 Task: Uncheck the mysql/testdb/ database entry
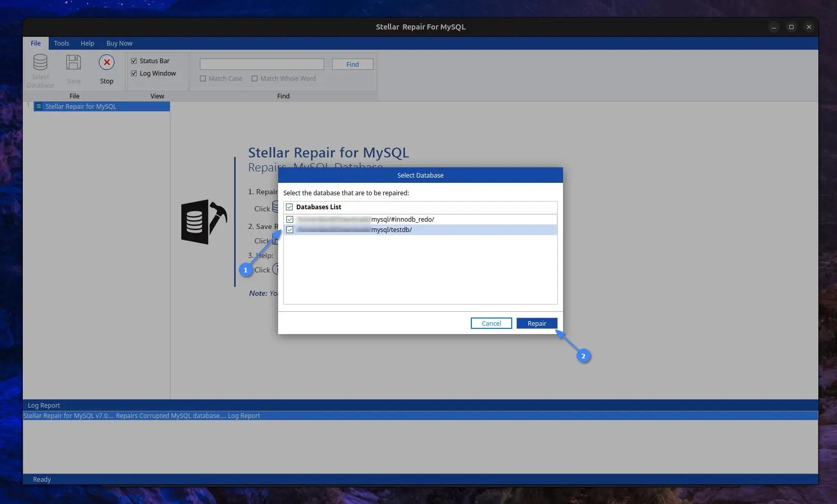(x=290, y=229)
